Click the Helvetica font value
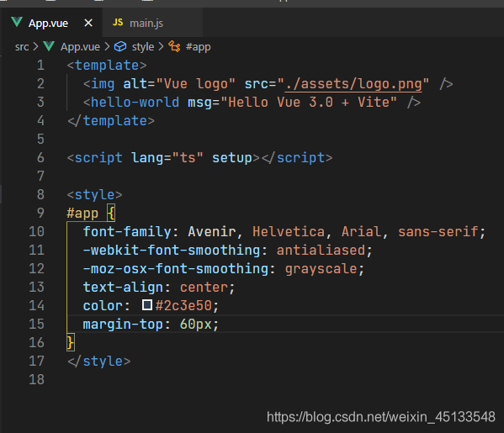The image size is (504, 433). click(289, 231)
